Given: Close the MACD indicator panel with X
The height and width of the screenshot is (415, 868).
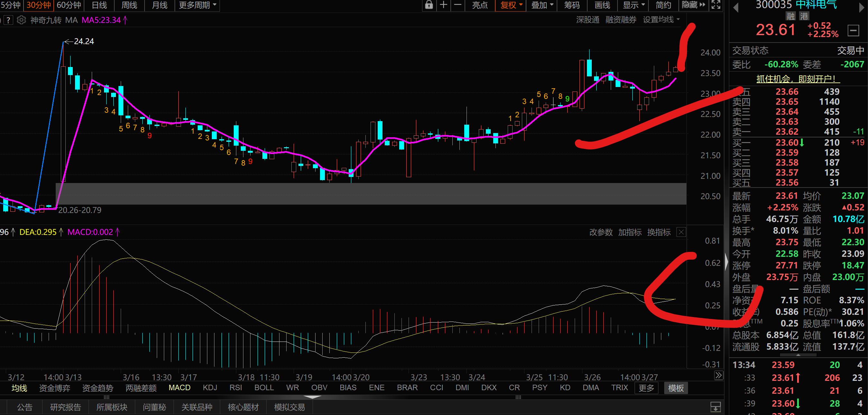Looking at the screenshot, I should pos(681,232).
